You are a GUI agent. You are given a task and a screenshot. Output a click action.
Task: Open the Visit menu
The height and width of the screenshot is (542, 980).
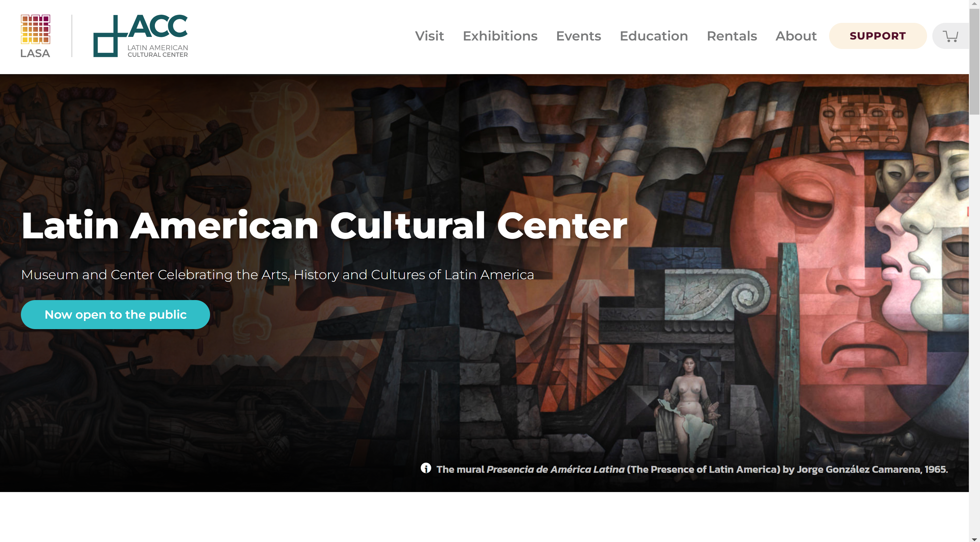click(x=429, y=36)
